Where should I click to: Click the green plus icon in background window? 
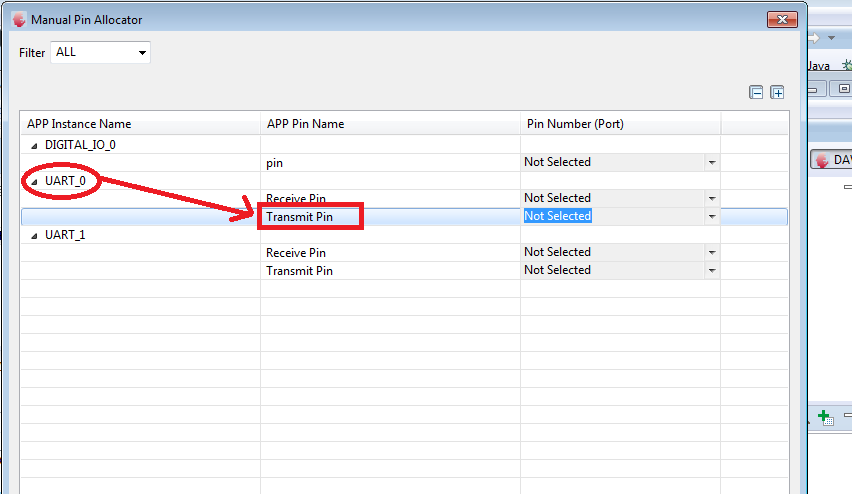coord(825,417)
